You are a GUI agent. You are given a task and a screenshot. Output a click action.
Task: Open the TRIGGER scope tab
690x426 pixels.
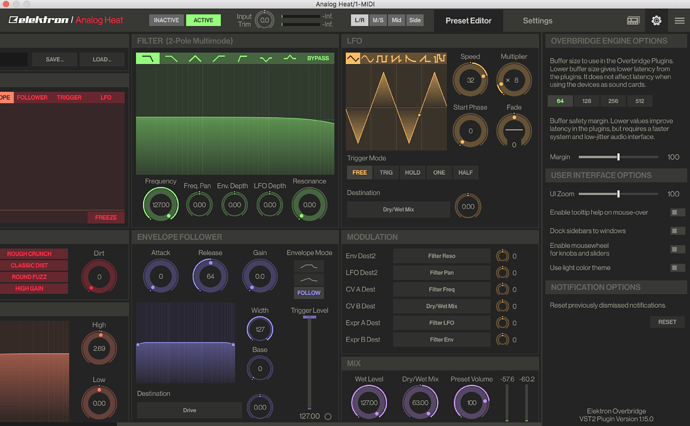tap(69, 97)
